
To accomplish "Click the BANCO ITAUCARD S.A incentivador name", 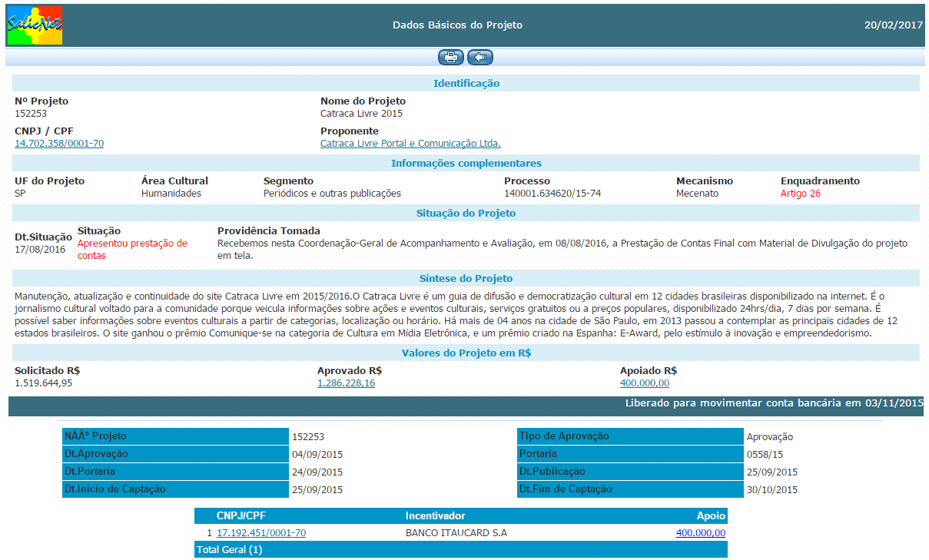I will click(x=456, y=533).
